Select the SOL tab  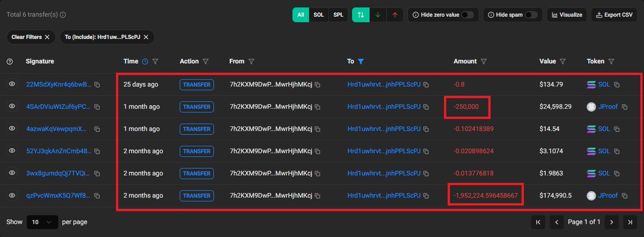pos(318,15)
